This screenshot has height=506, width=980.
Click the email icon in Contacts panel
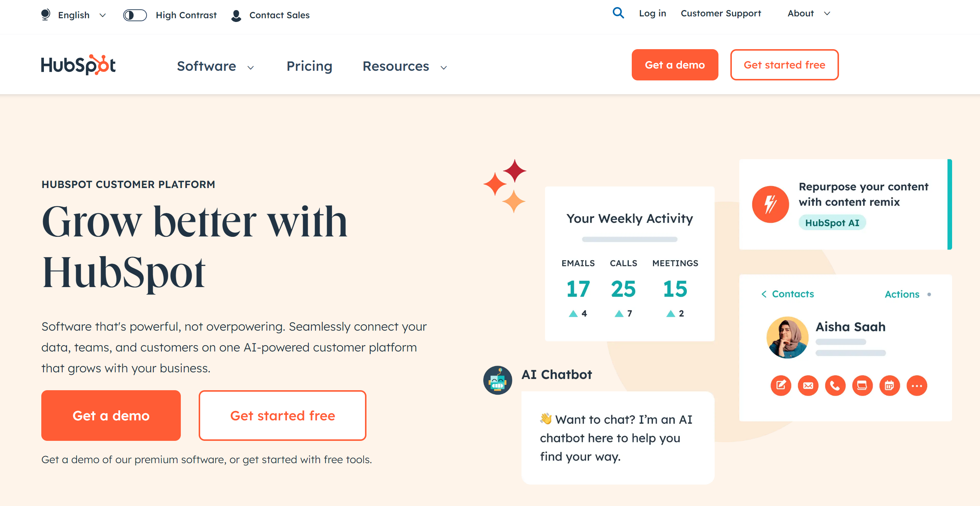coord(808,385)
